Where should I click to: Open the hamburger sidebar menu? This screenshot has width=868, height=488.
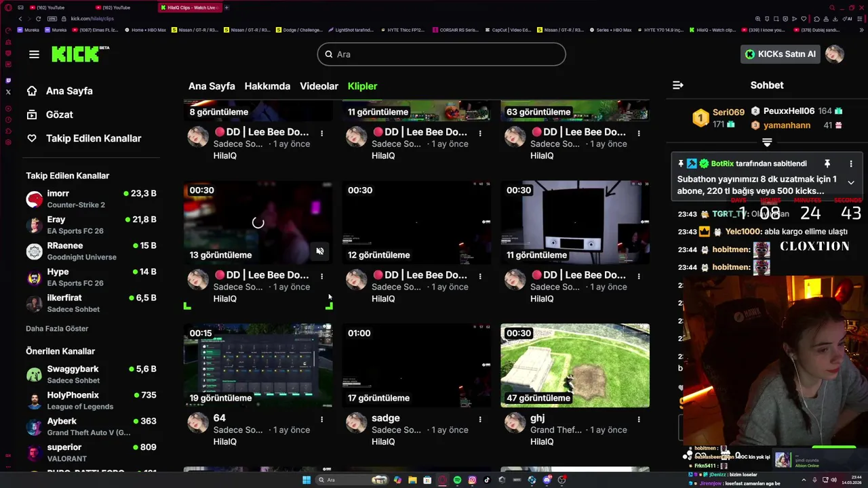click(x=34, y=54)
